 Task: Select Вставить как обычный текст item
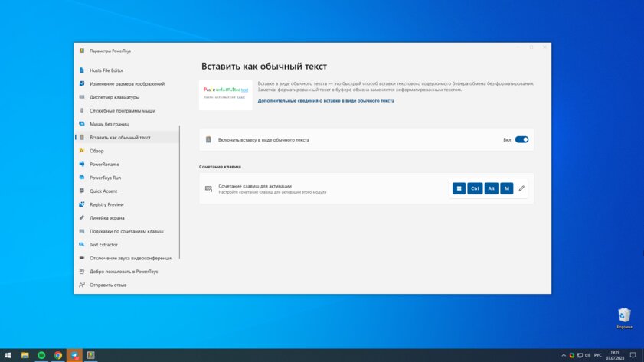tap(127, 138)
